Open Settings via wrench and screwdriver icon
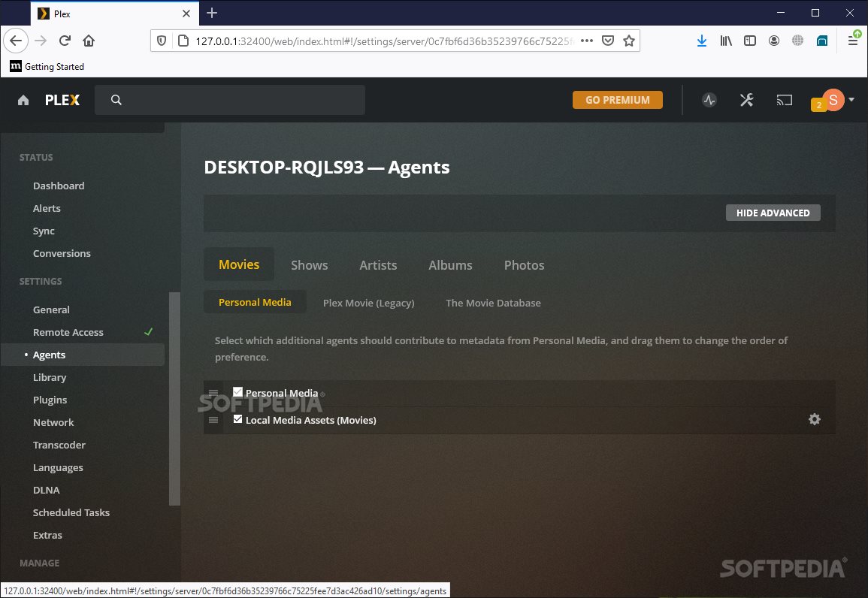This screenshot has width=868, height=598. 746,100
